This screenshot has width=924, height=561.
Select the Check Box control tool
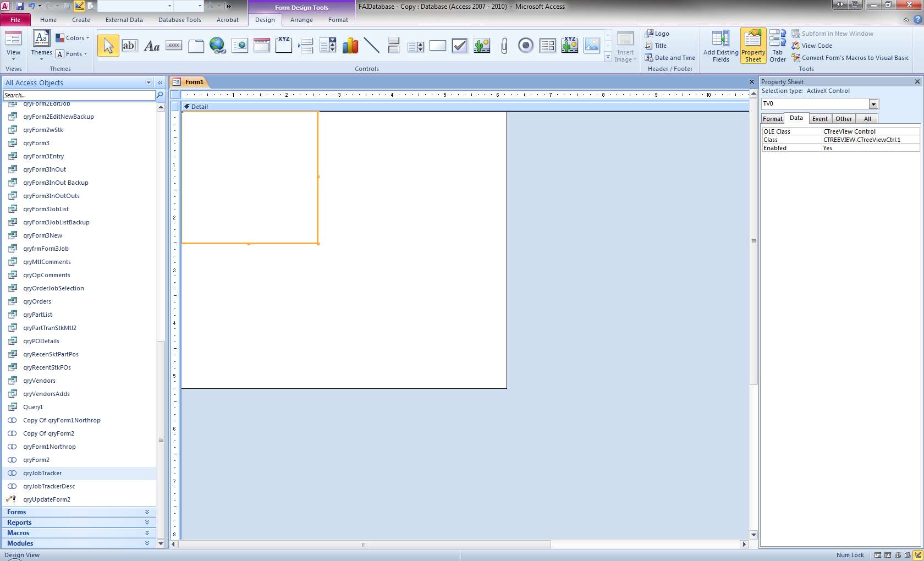460,46
